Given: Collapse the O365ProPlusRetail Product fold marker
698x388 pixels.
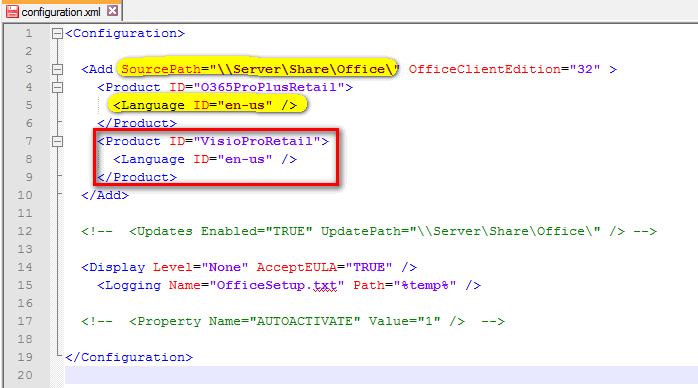Looking at the screenshot, I should coord(57,87).
